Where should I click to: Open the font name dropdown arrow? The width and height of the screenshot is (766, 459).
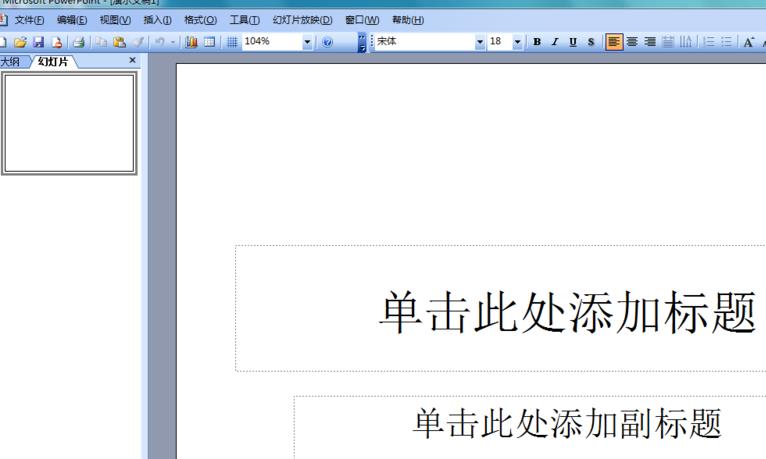click(x=480, y=42)
